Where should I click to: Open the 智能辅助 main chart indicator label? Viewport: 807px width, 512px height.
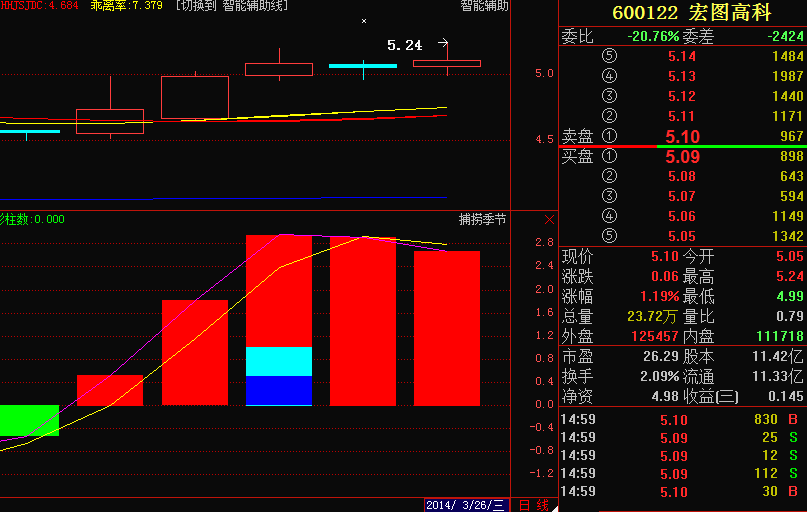484,6
